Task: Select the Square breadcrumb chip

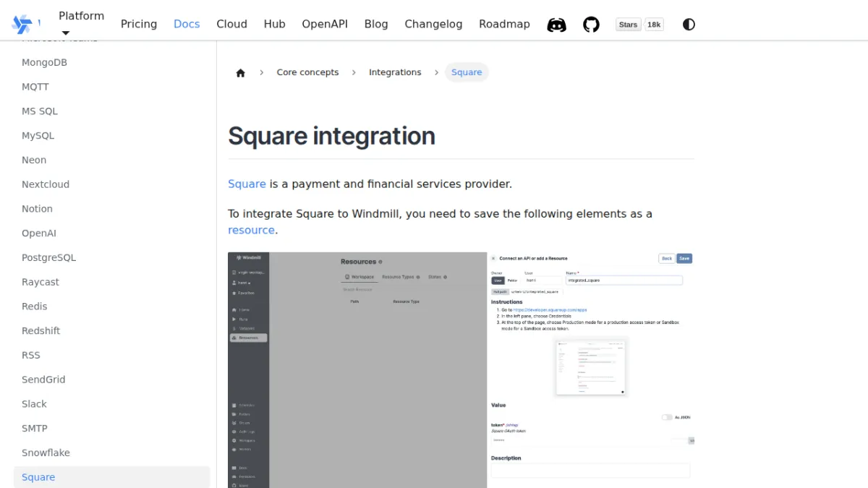Action: [x=467, y=72]
